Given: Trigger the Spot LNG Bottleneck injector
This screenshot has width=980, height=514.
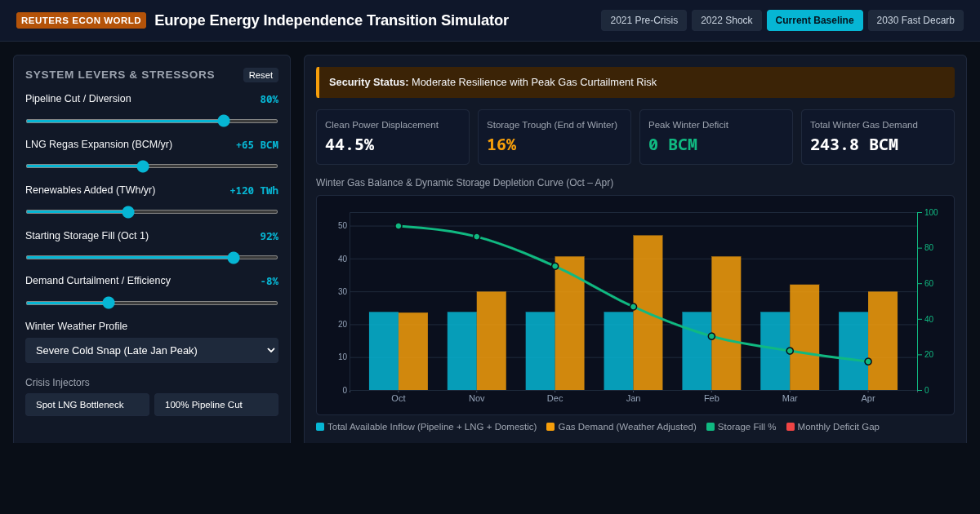Looking at the screenshot, I should (x=87, y=405).
